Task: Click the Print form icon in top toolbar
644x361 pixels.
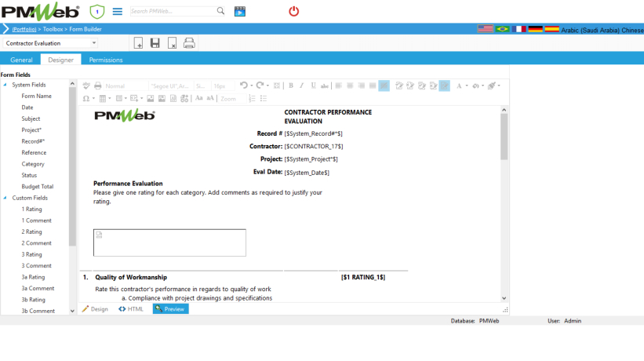Action: tap(189, 43)
